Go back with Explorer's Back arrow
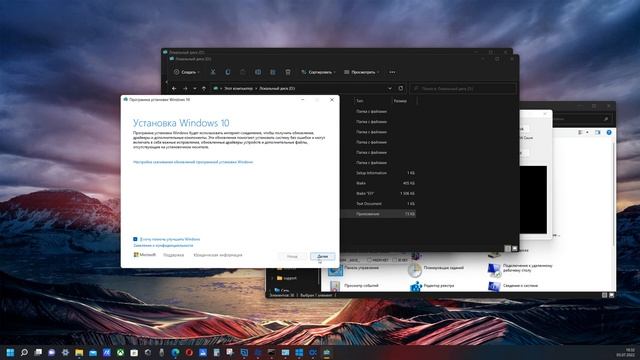Image resolution: width=640 pixels, height=360 pixels. coord(174,89)
